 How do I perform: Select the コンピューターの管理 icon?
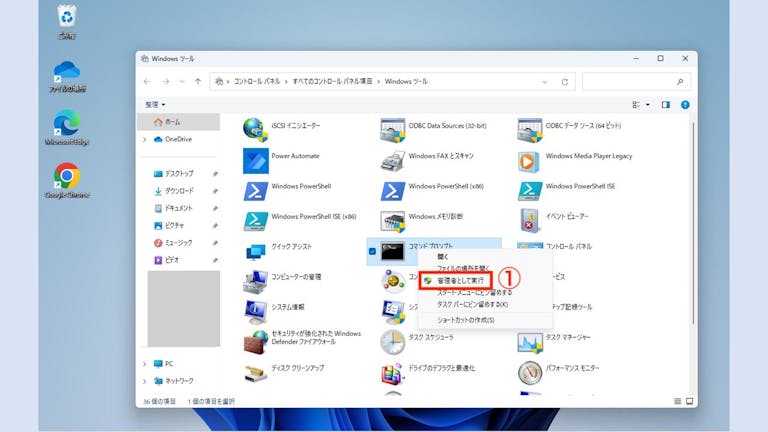255,282
